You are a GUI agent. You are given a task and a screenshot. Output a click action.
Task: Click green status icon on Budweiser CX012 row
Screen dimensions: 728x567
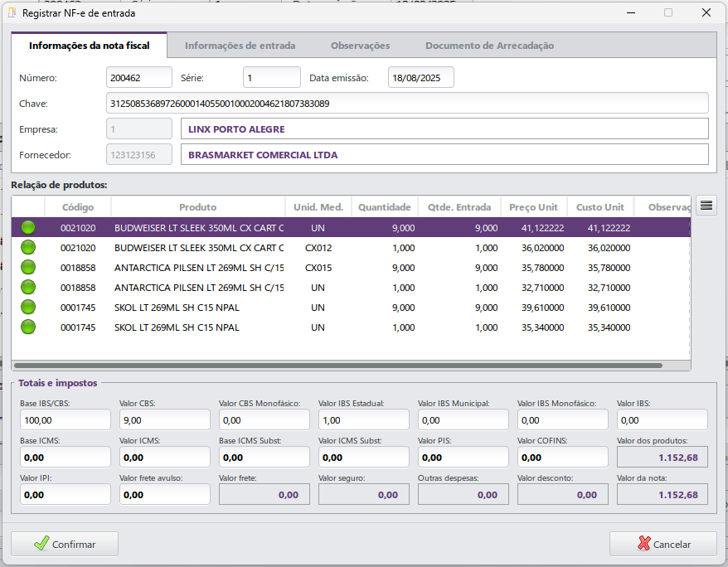coord(28,247)
